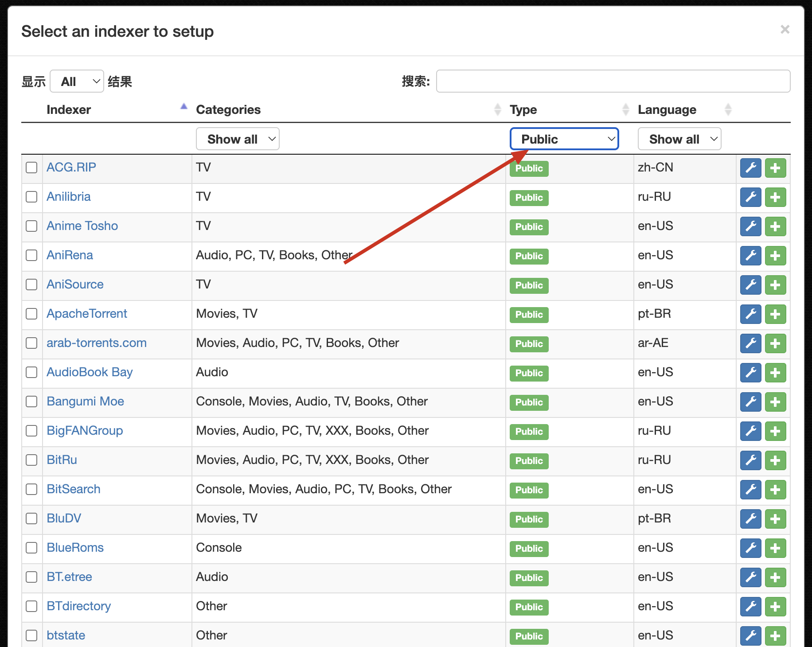812x647 pixels.
Task: Add BlueRoms indexer with plus icon
Action: click(775, 548)
